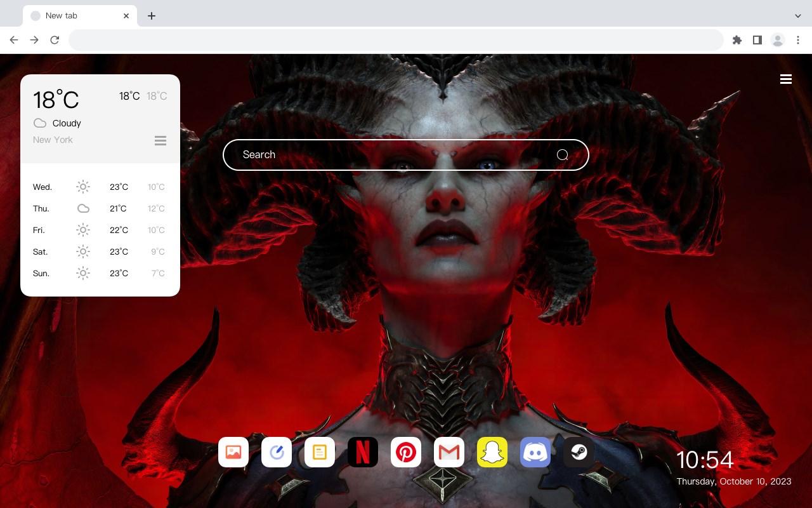Click the sunny icon for Fri.
Viewport: 812px width, 508px height.
[x=83, y=230]
